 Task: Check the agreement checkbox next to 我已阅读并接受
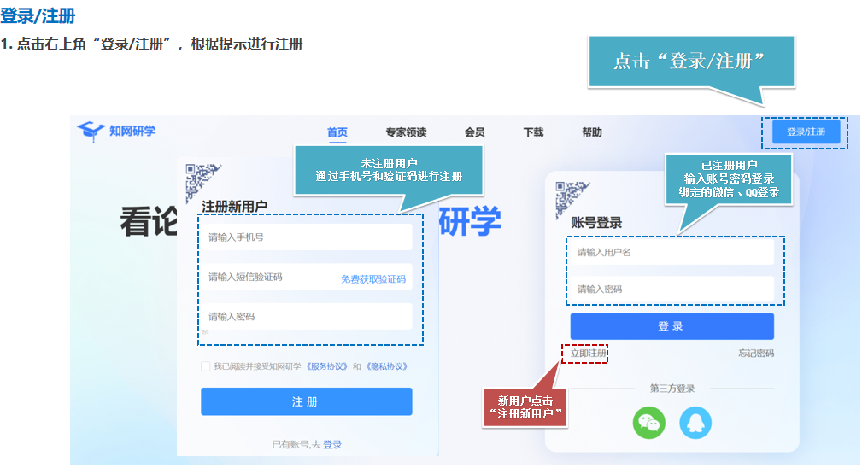(x=205, y=366)
